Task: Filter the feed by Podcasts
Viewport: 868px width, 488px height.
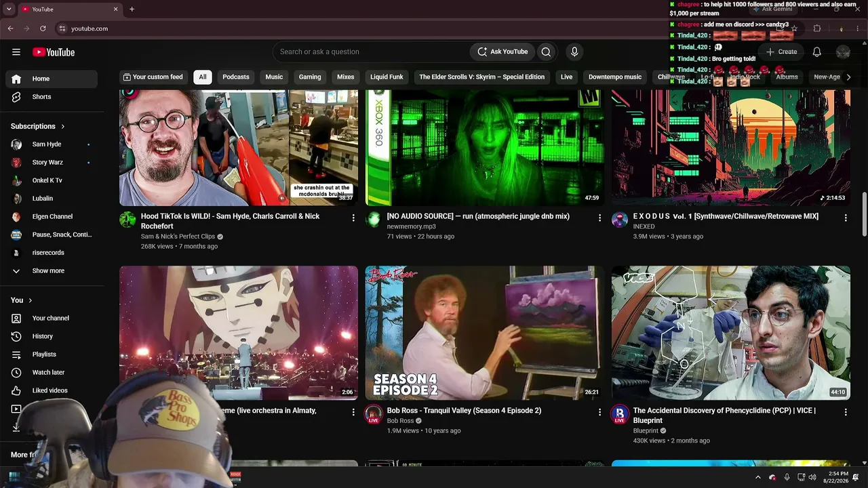Action: click(x=236, y=77)
